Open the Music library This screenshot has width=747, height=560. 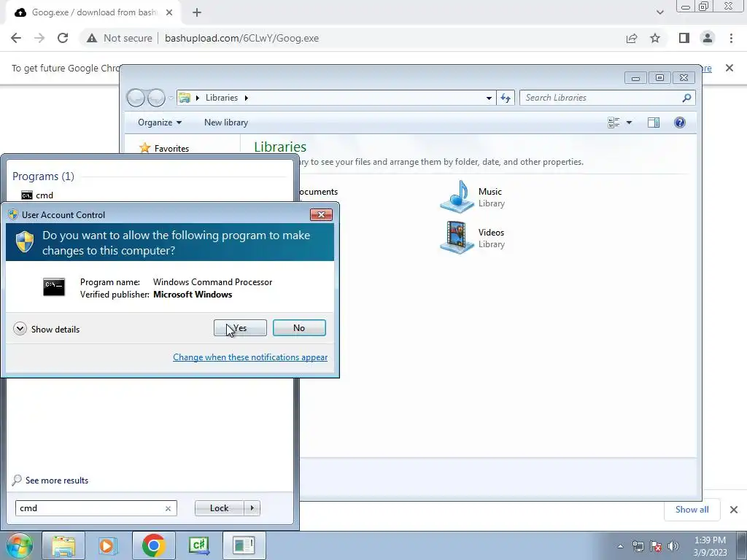(473, 197)
